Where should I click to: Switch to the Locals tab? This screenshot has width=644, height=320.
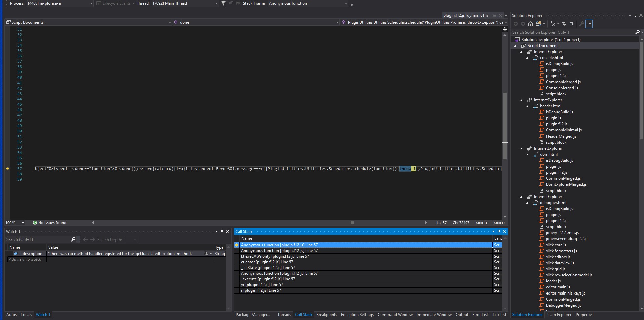tap(26, 315)
